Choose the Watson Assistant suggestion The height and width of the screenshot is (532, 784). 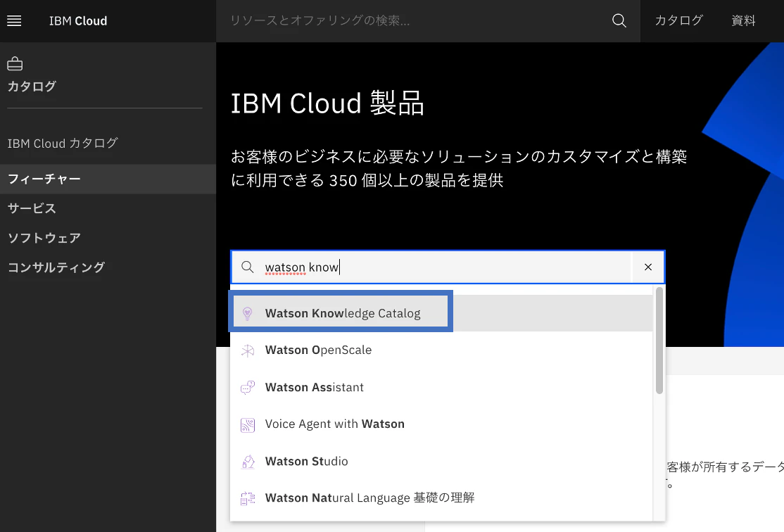(x=441, y=387)
